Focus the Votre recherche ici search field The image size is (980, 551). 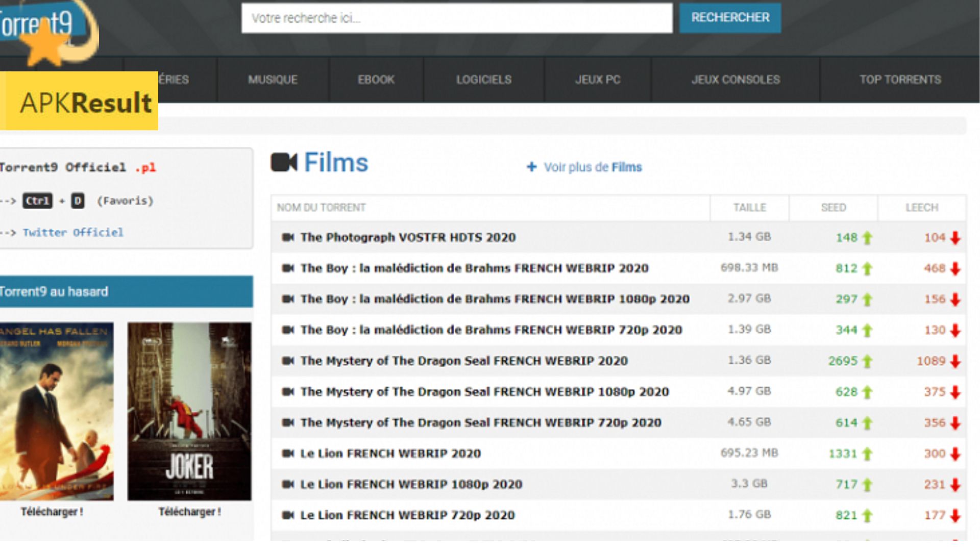click(x=457, y=18)
